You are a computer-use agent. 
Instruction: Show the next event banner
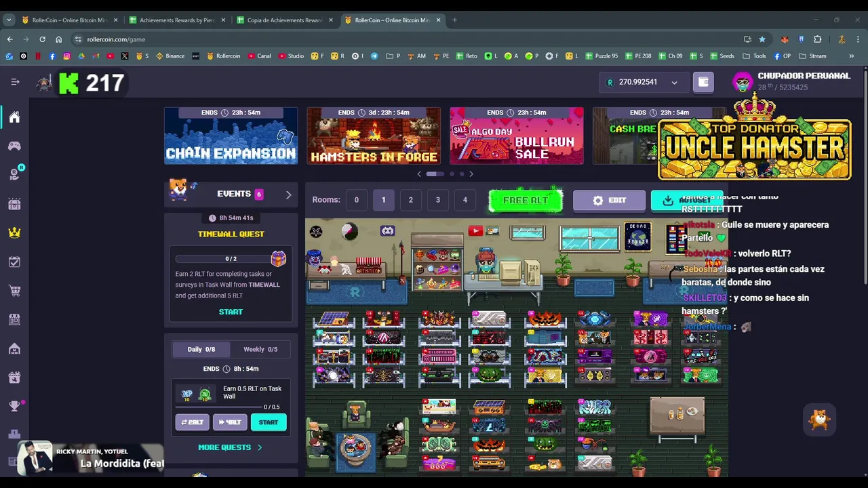tap(471, 174)
